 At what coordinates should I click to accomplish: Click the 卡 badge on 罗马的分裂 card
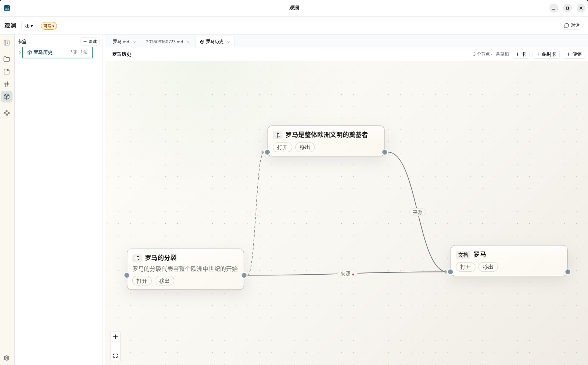coord(137,258)
